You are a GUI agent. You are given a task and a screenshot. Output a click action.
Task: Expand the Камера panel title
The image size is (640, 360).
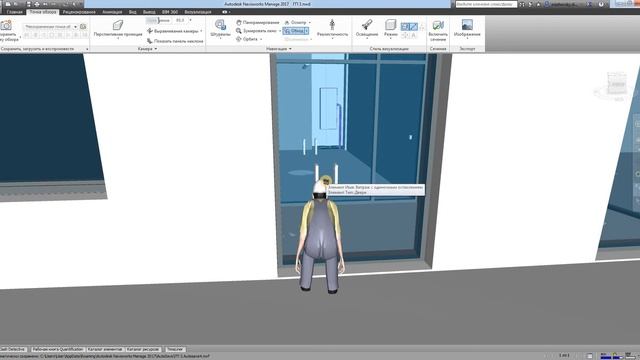point(147,49)
